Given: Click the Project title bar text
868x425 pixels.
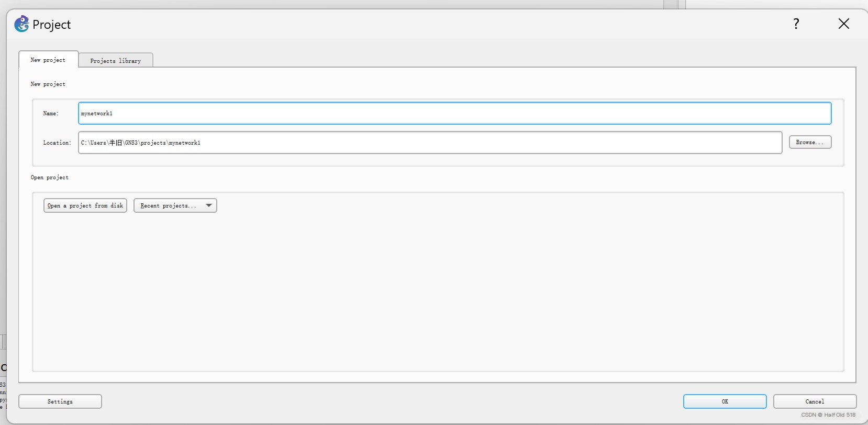Looking at the screenshot, I should [51, 25].
